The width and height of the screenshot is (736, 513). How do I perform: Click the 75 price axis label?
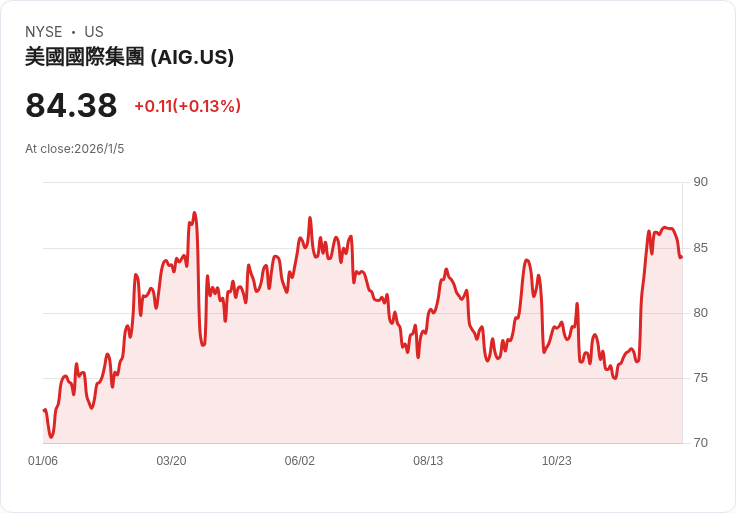tap(700, 377)
